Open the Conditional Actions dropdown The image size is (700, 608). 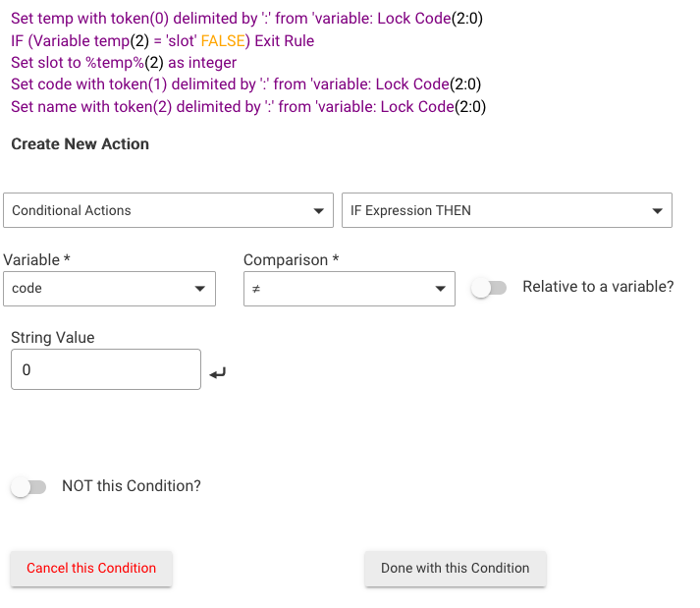[168, 210]
